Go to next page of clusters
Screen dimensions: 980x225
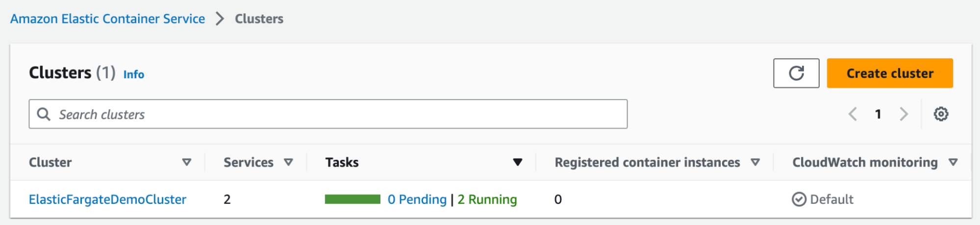click(x=904, y=114)
